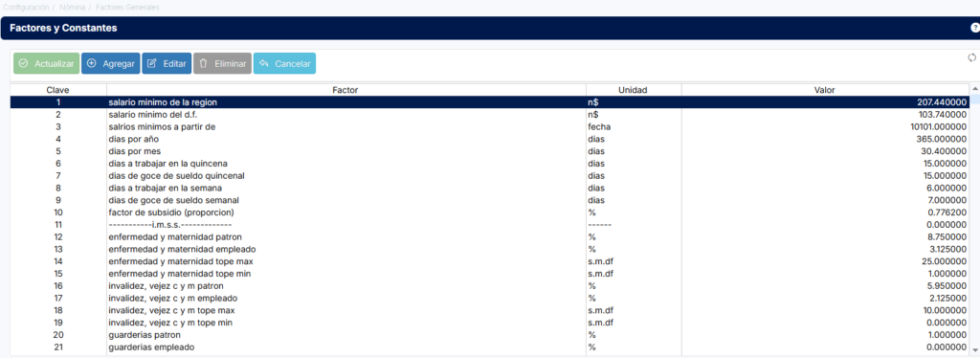Click the help question mark icon

click(975, 28)
